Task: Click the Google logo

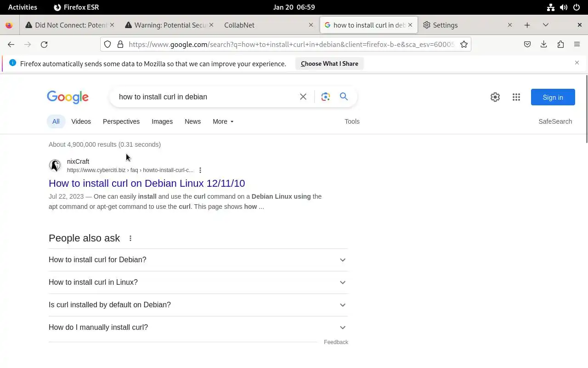Action: [68, 97]
